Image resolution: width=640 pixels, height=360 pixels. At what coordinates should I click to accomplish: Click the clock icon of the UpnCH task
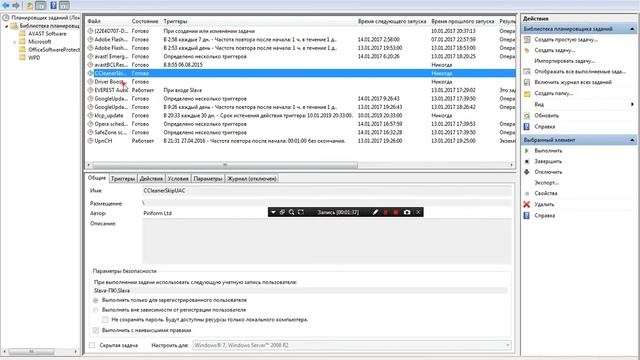pos(91,141)
